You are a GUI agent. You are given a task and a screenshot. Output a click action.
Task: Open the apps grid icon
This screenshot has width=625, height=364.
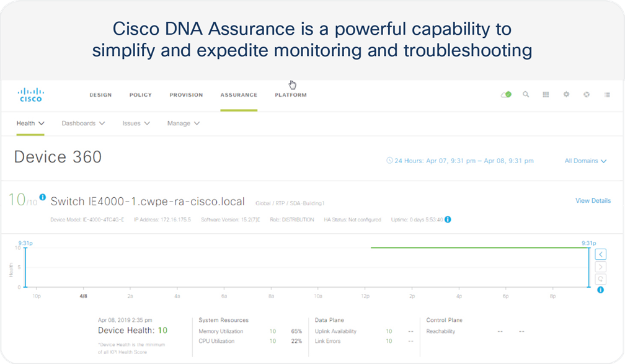546,94
